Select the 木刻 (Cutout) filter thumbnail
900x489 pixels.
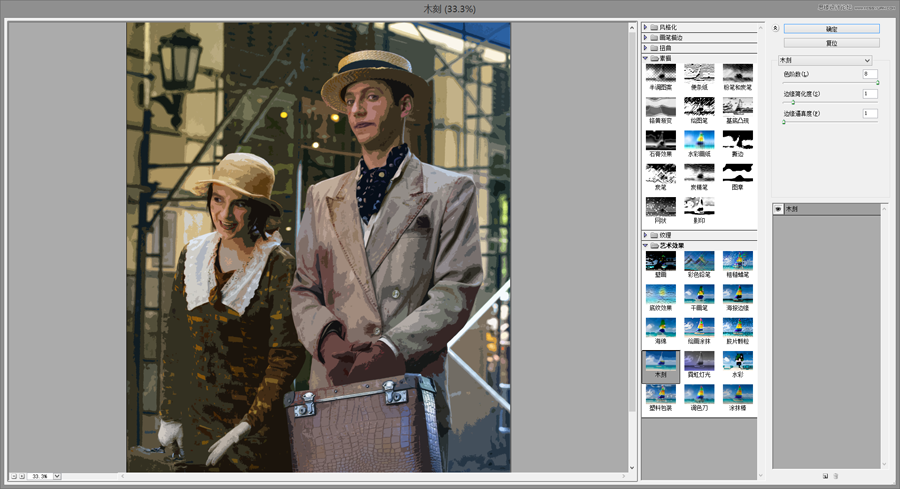click(x=660, y=362)
